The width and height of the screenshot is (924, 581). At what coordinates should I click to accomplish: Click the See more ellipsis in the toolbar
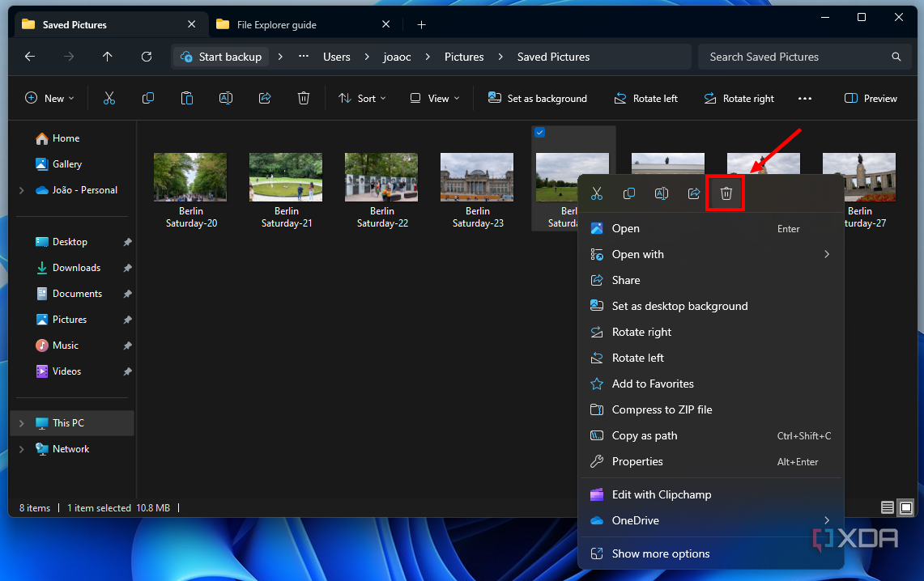805,98
